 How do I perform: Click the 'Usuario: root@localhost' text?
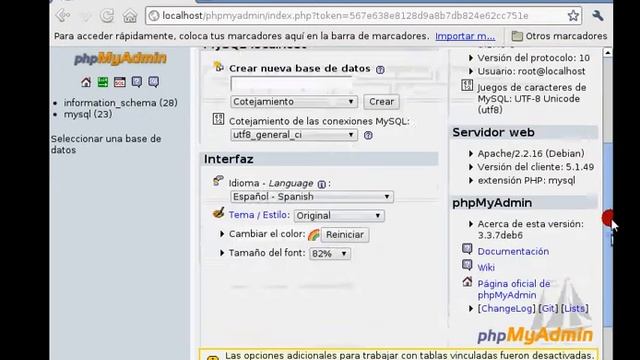pos(531,71)
